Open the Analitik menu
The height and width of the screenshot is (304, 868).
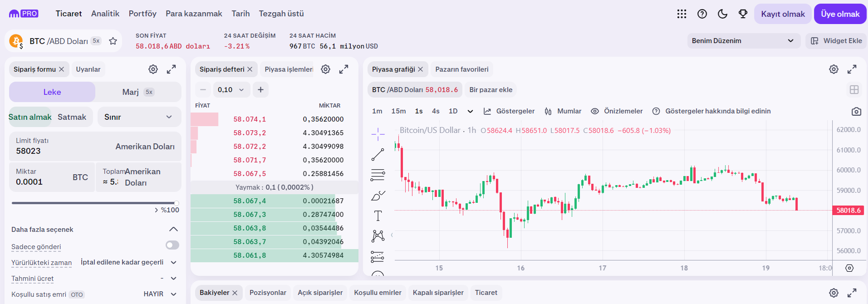[x=105, y=14]
